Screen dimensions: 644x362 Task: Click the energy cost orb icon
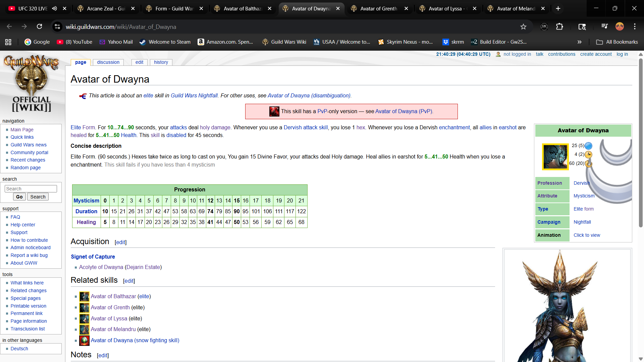[x=589, y=146]
